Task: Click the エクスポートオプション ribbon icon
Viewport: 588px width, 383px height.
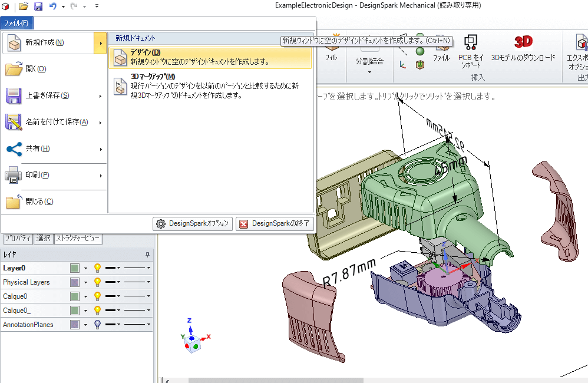Action: [578, 52]
